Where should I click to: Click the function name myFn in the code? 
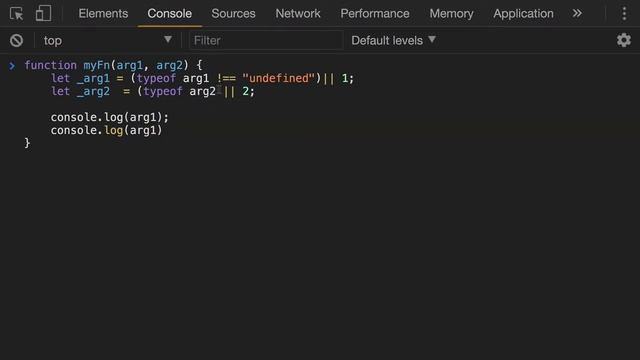96,65
